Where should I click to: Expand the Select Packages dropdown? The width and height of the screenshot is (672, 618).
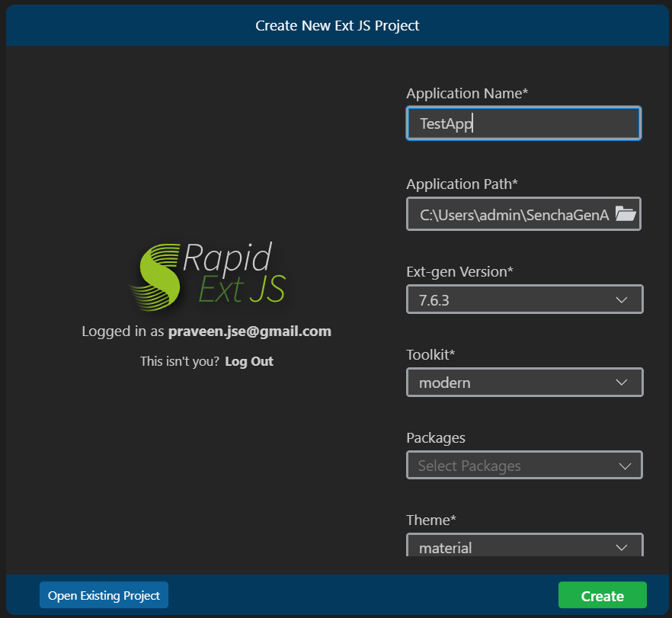[x=524, y=465]
